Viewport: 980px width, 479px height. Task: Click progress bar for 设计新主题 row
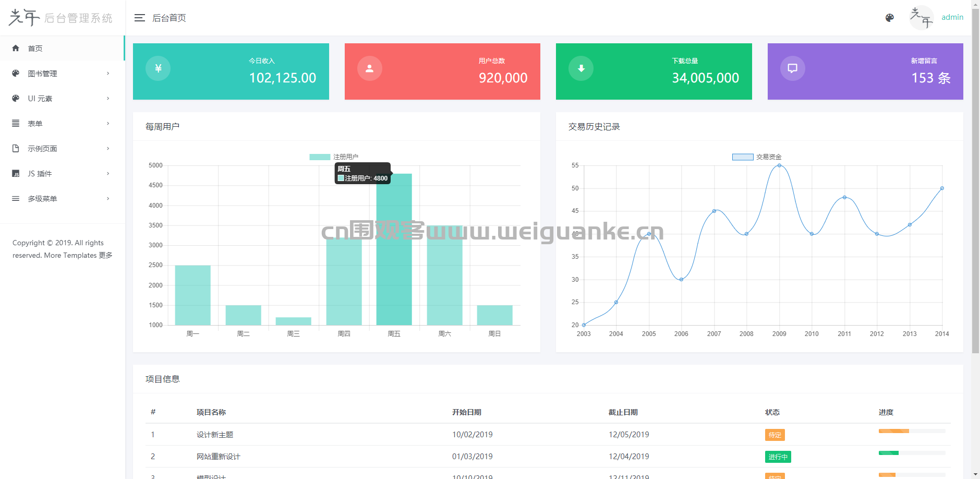[x=912, y=431]
